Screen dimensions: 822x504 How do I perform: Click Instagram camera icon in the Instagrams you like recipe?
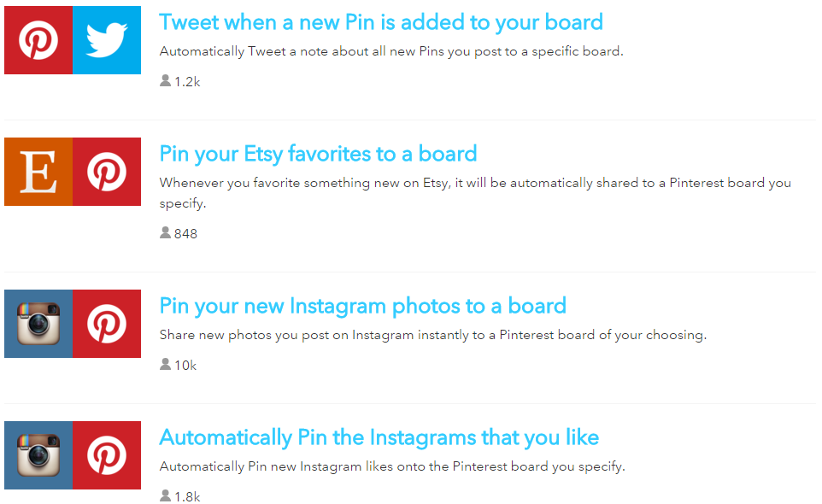38,455
